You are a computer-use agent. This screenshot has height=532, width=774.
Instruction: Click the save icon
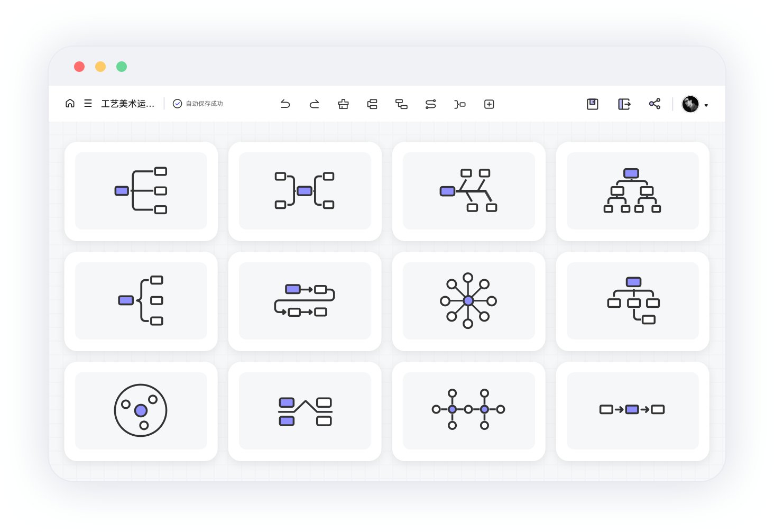coord(592,104)
